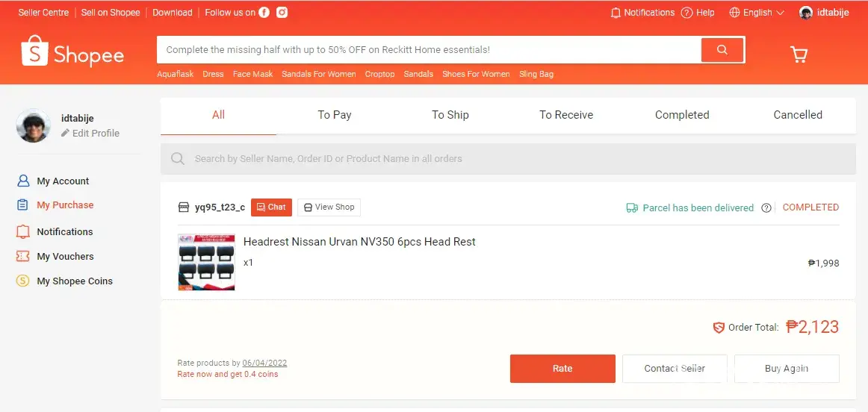Click the Aquaflask search suggestion
The image size is (868, 412).
(x=176, y=74)
